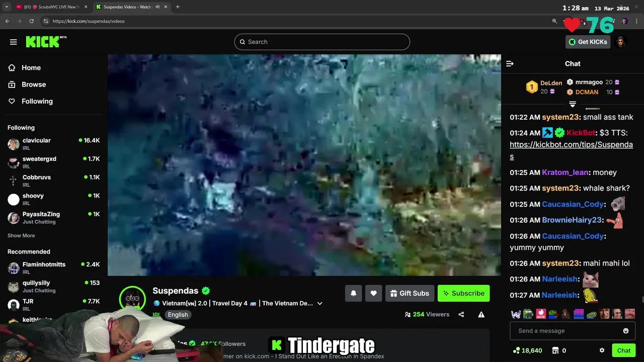
Task: Open quillysilly recommended channel
Action: 53,287
